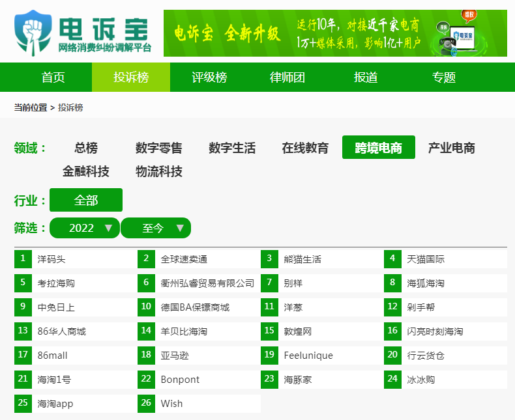The width and height of the screenshot is (515, 420).
Task: Open rank 15 敦煌网 entry
Action: coord(322,331)
